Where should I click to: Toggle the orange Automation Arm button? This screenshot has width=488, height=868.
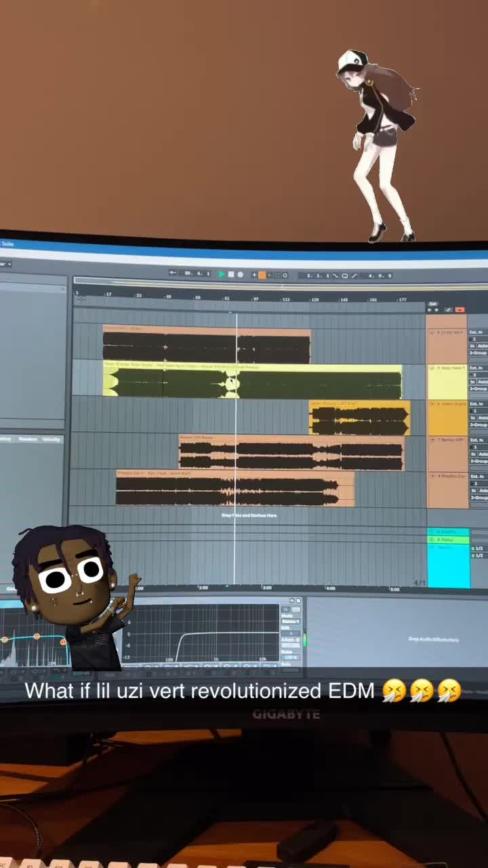pyautogui.click(x=262, y=275)
